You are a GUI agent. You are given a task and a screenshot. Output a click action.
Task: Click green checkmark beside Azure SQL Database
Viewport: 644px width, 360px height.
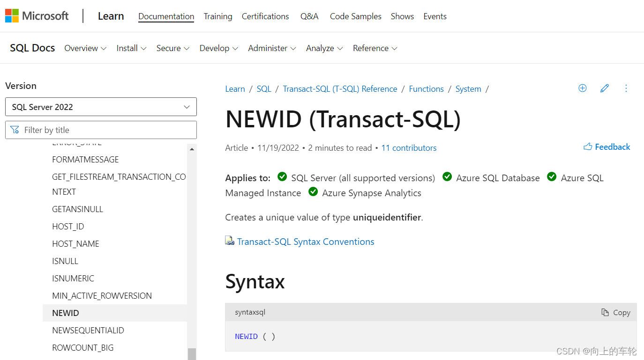[447, 176]
